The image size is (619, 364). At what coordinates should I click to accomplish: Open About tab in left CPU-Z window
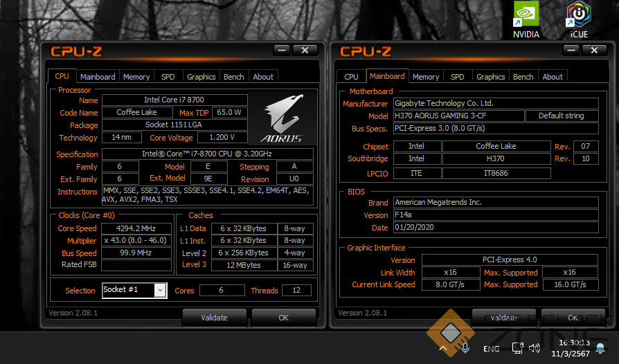(263, 77)
